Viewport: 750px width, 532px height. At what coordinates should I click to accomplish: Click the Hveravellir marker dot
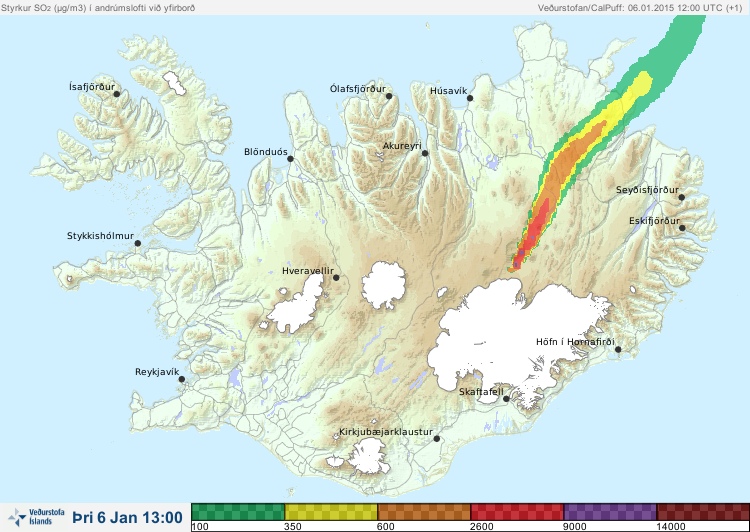[336, 277]
